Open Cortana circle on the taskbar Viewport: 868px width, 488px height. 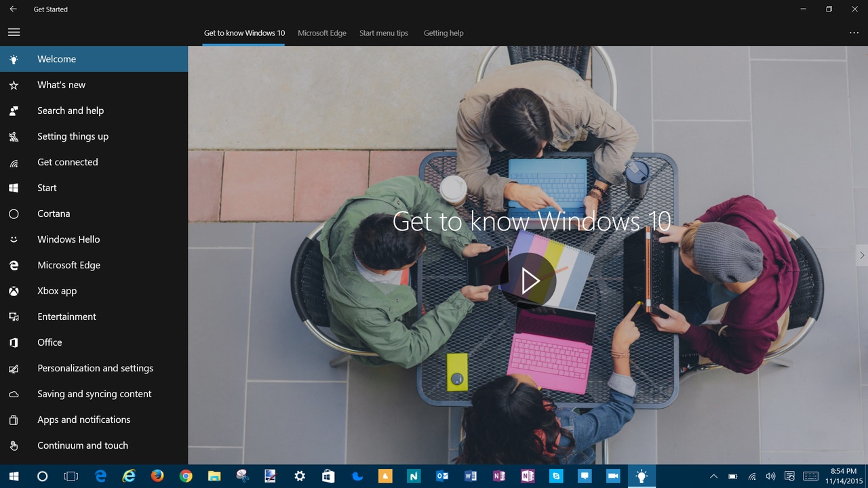pos(42,476)
